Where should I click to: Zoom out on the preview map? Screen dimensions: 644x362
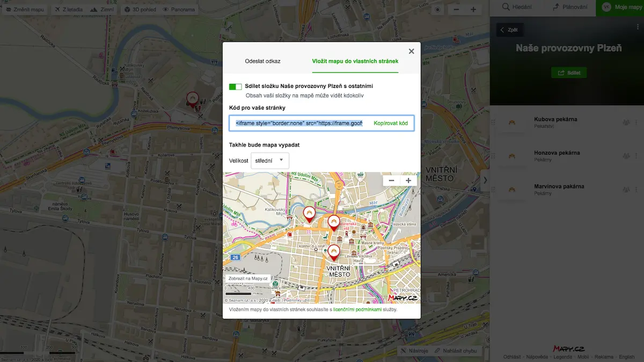tap(392, 180)
